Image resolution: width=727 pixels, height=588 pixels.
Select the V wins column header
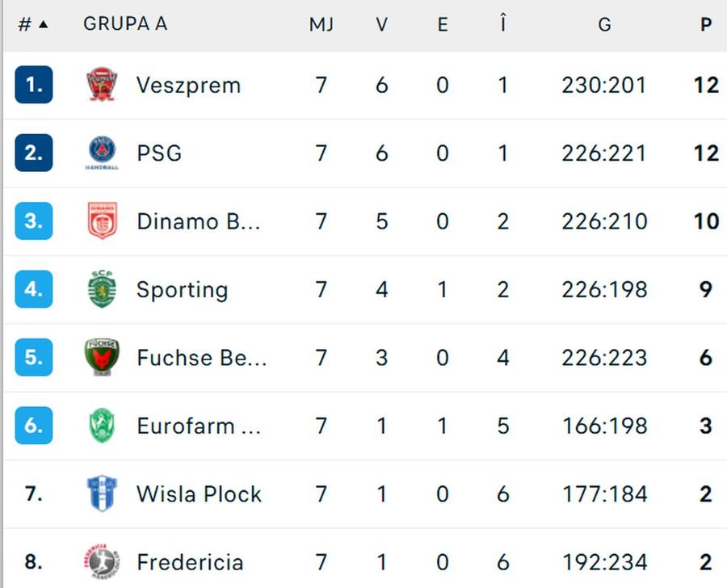tap(381, 24)
